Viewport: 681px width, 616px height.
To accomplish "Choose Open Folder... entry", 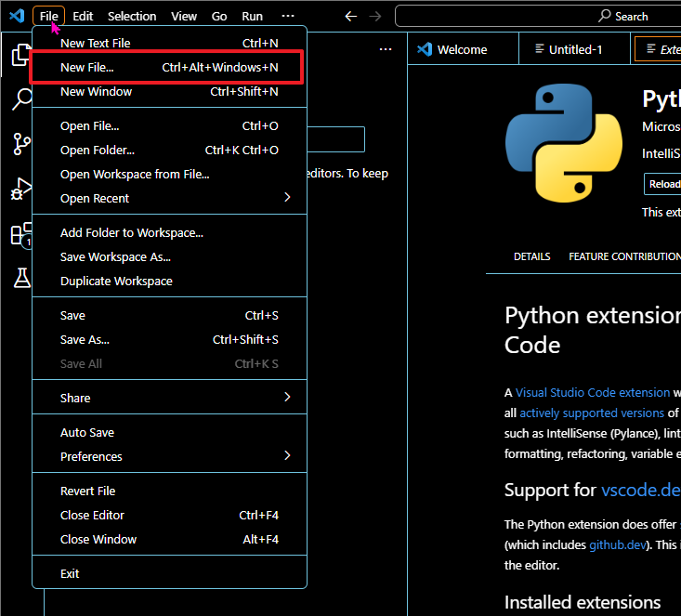I will pos(169,151).
